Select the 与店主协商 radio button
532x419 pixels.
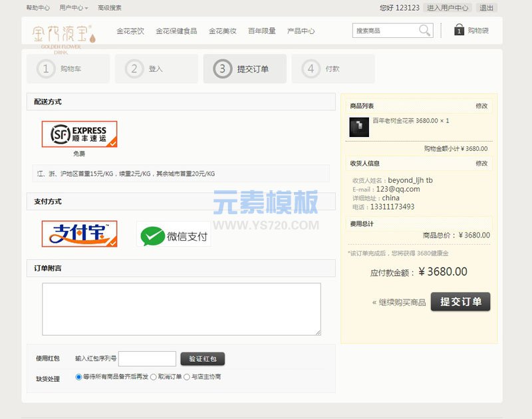click(x=187, y=377)
